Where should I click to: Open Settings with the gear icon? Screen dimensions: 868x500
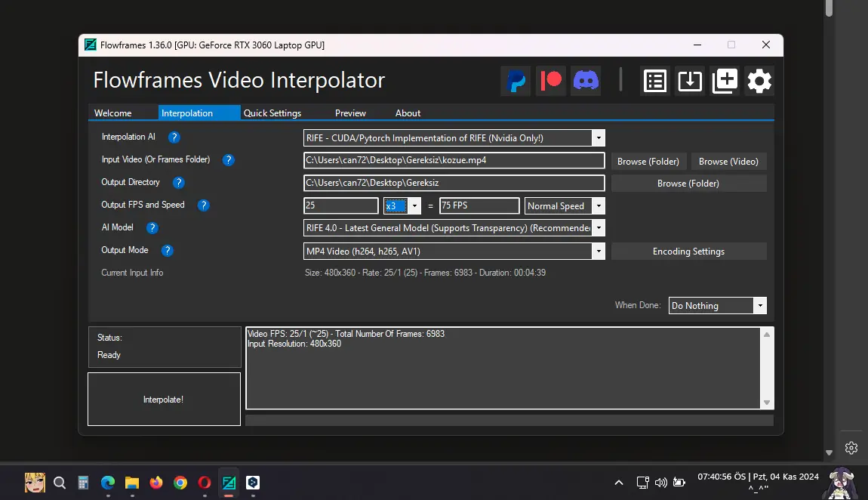click(759, 81)
